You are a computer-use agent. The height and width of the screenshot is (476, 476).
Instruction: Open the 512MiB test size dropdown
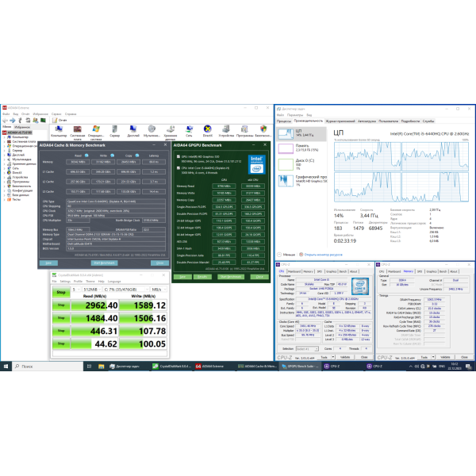92,290
